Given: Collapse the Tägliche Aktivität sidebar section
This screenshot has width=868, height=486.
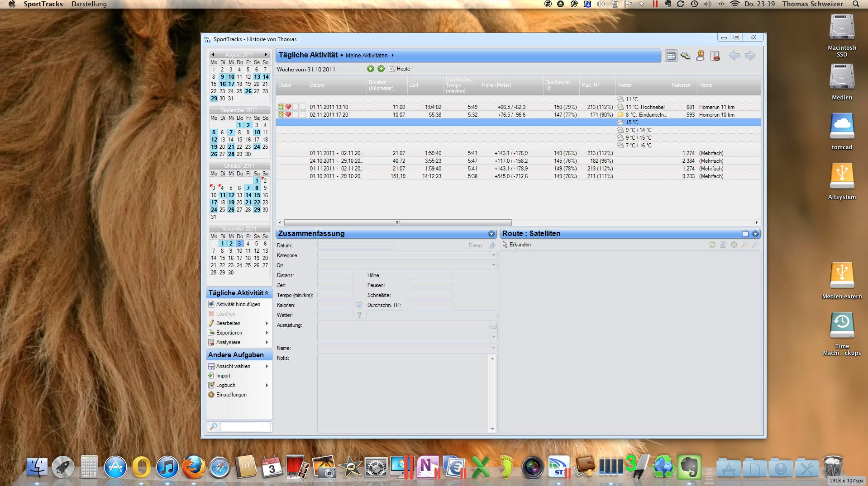Looking at the screenshot, I should coord(267,293).
